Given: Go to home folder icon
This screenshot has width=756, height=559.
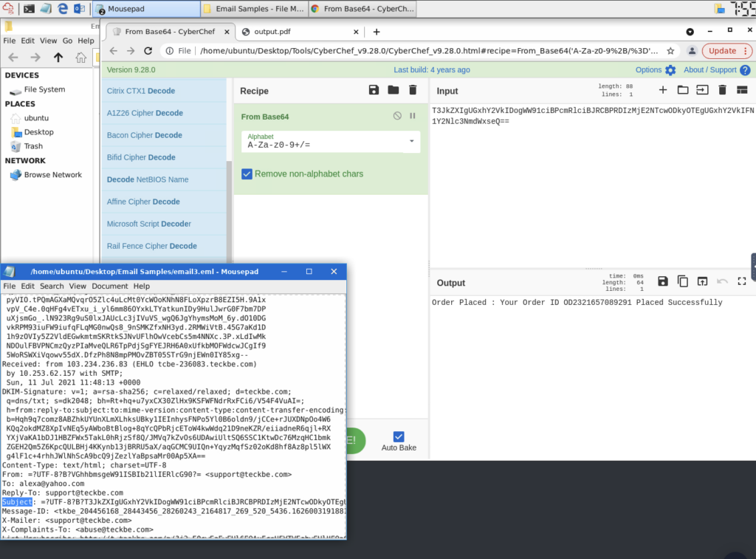Looking at the screenshot, I should 80,58.
